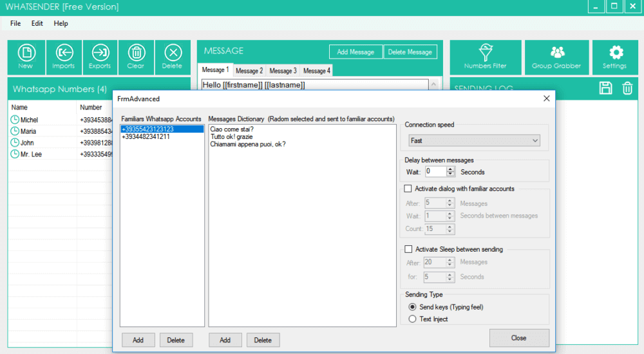Viewport: 644px width, 354px height.
Task: Click the message text box with Hello [[firstname]]
Action: (315, 84)
